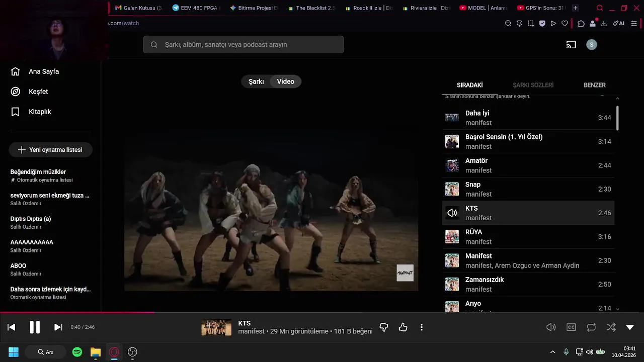Image resolution: width=644 pixels, height=362 pixels.
Task: Click Yeni oynatma listesi button
Action: [x=50, y=150]
